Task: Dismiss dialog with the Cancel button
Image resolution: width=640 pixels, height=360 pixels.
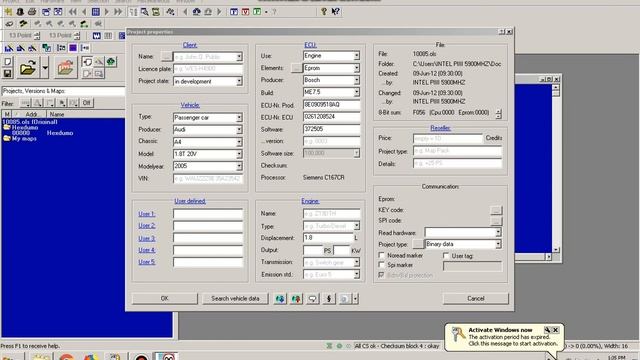Action: (476, 299)
